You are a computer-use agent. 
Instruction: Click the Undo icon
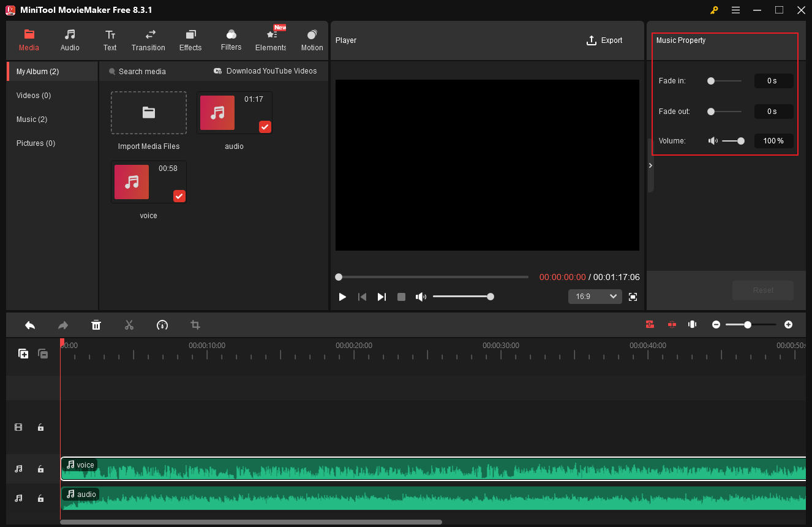click(30, 325)
